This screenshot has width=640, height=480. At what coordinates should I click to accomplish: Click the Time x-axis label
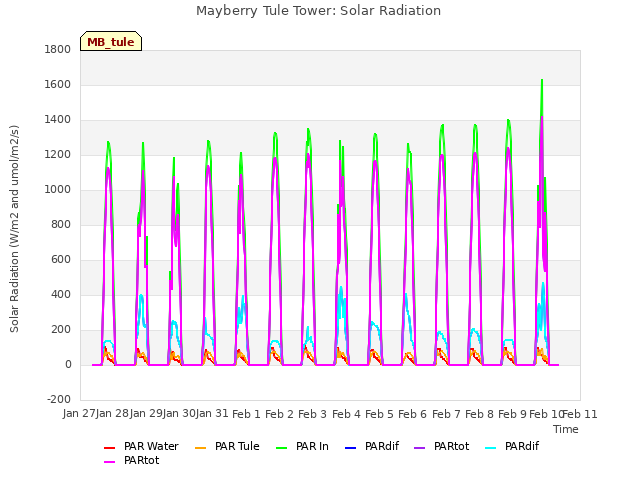566,429
